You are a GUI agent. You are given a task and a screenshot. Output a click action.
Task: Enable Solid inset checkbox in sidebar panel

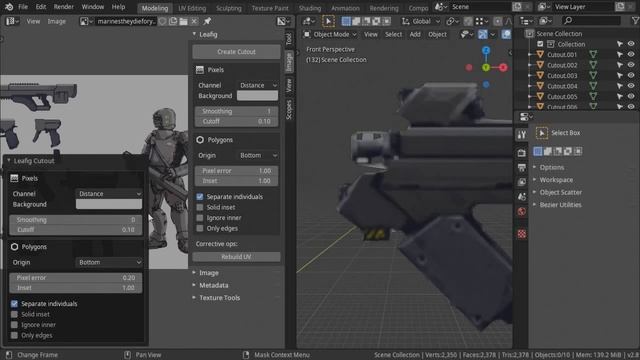(200, 207)
